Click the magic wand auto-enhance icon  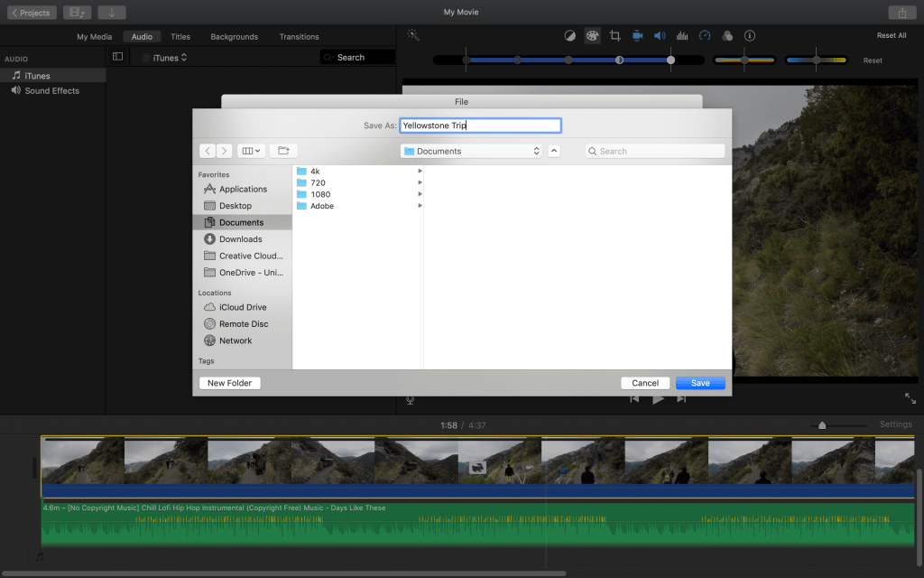click(x=413, y=35)
